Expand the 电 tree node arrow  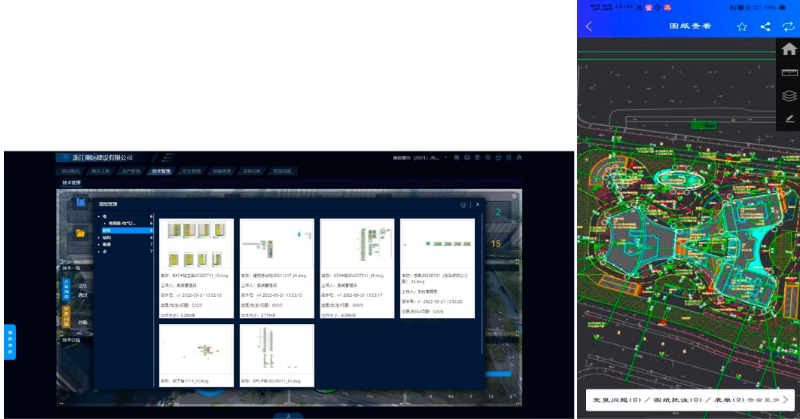(99, 216)
